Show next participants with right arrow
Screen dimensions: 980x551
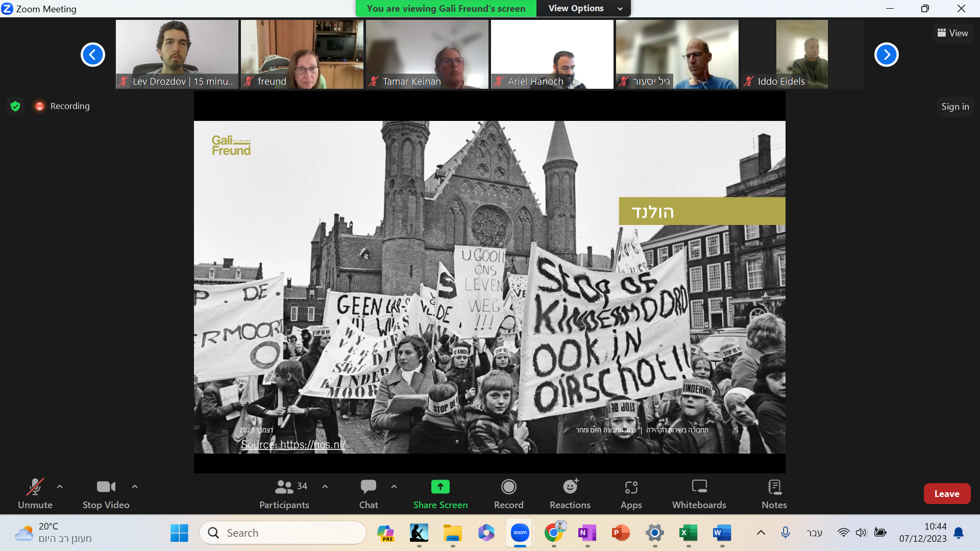(x=886, y=55)
